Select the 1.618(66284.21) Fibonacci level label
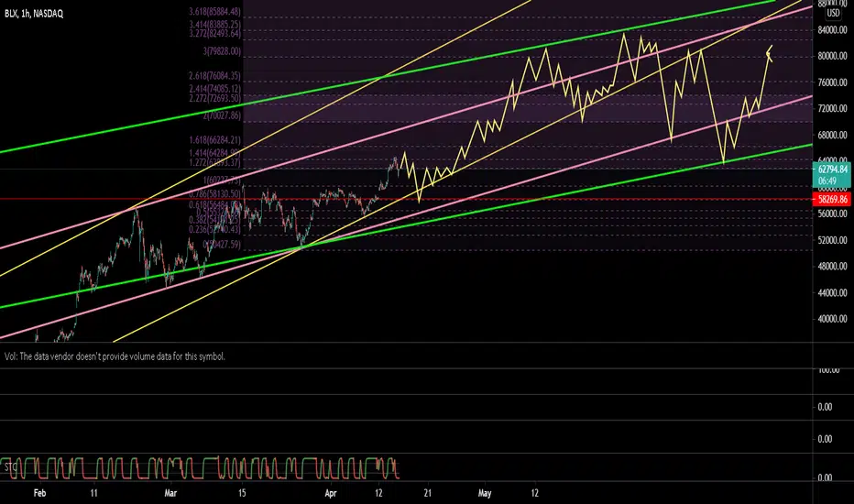The width and height of the screenshot is (854, 504). click(214, 140)
